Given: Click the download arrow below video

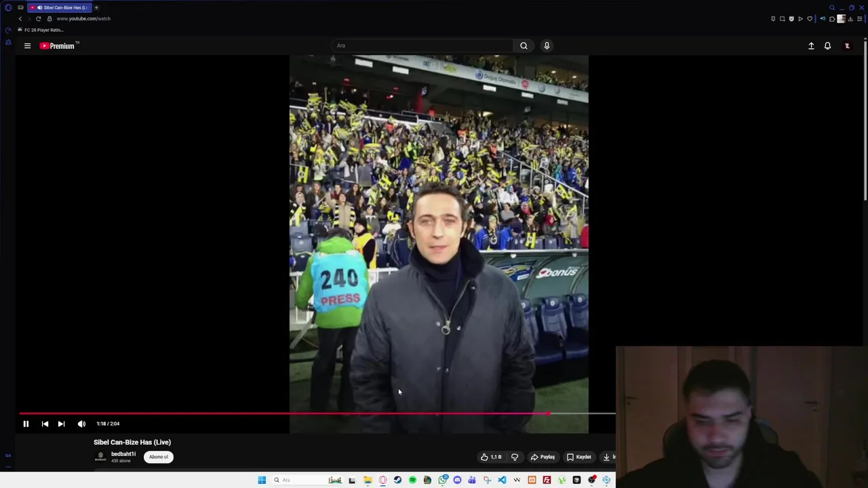Looking at the screenshot, I should [x=606, y=457].
